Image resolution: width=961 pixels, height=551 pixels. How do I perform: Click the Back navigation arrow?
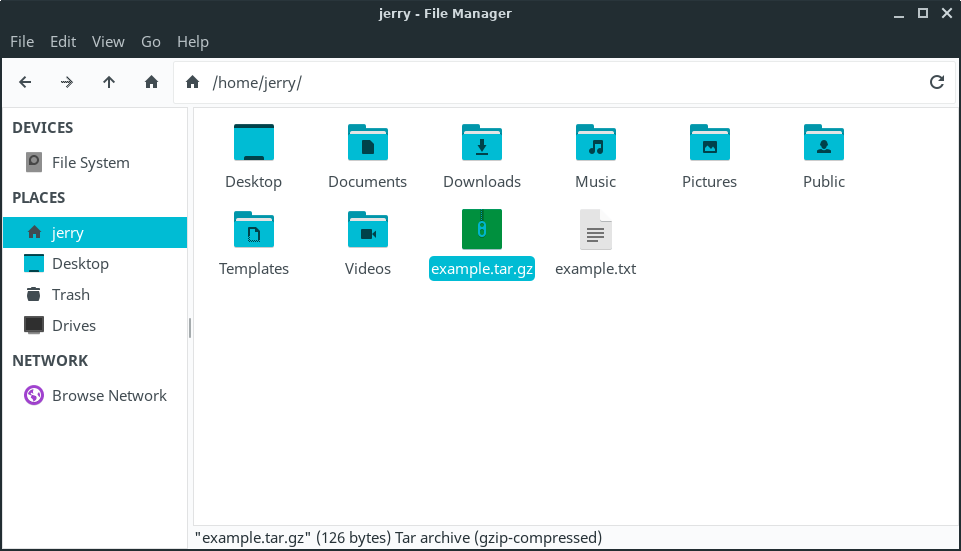point(26,82)
